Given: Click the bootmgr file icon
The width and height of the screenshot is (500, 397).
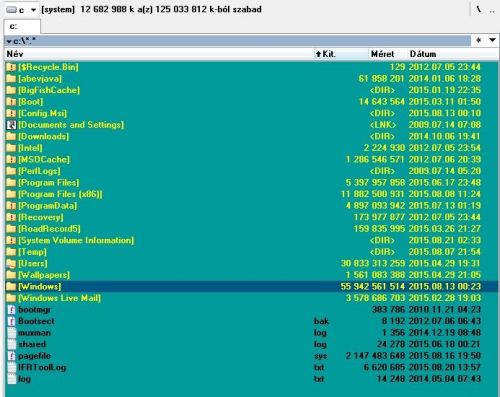Looking at the screenshot, I should [12, 310].
